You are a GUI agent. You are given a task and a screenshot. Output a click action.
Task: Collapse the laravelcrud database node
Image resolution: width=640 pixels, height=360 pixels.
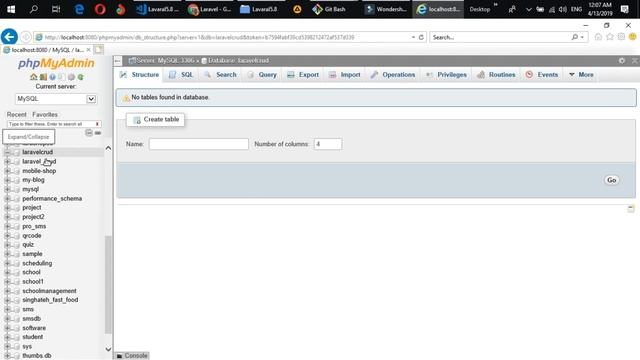tap(7, 152)
